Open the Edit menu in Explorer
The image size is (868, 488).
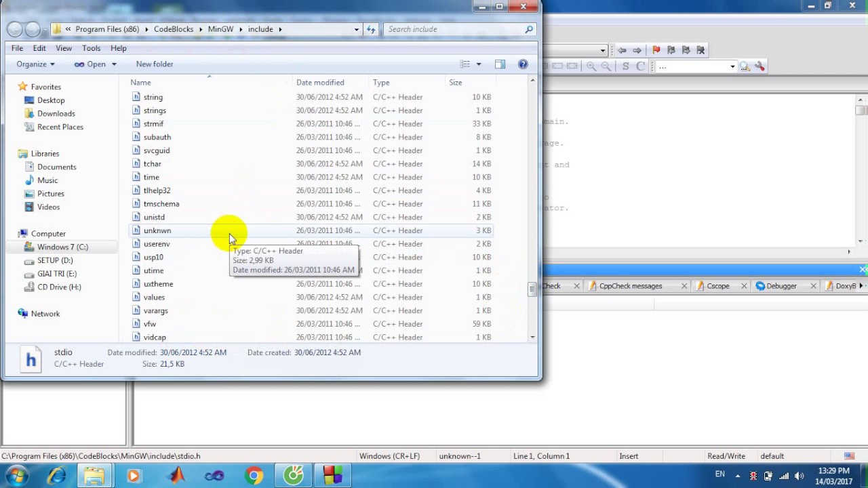39,48
